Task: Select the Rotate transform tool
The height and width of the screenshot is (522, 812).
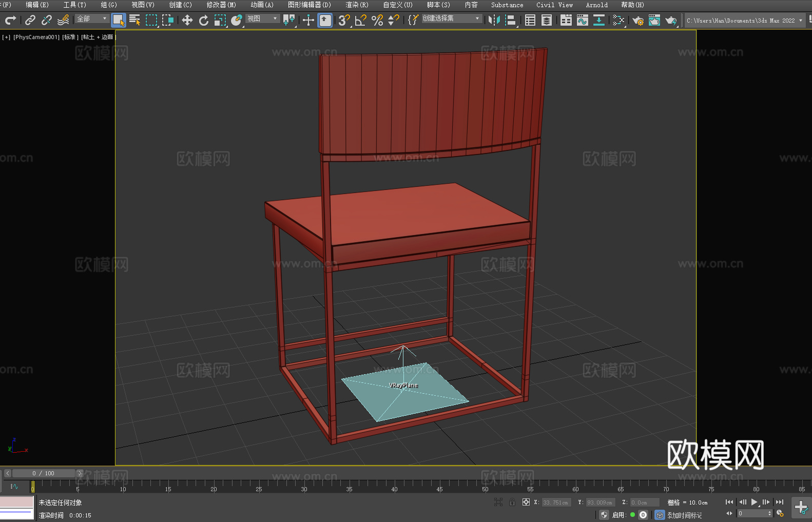Action: tap(204, 21)
